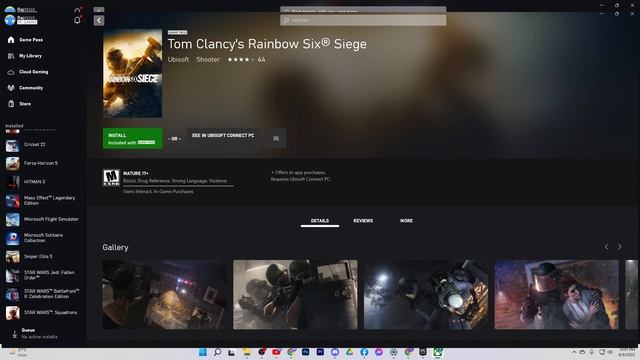
Task: Open Cloud Gaming section
Action: 28,72
